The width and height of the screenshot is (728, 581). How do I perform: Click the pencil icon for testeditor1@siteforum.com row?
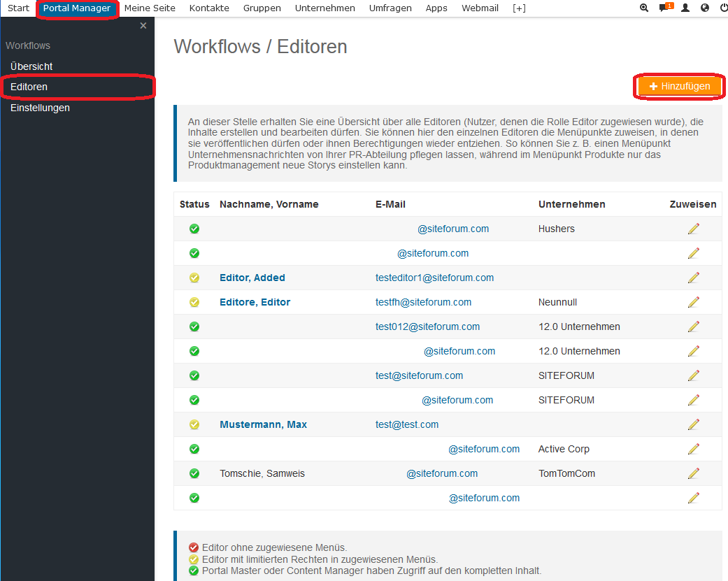(x=693, y=278)
